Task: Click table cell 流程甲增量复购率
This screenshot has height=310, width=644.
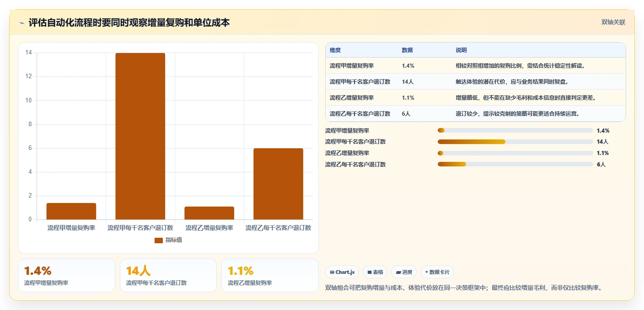Action: click(352, 66)
